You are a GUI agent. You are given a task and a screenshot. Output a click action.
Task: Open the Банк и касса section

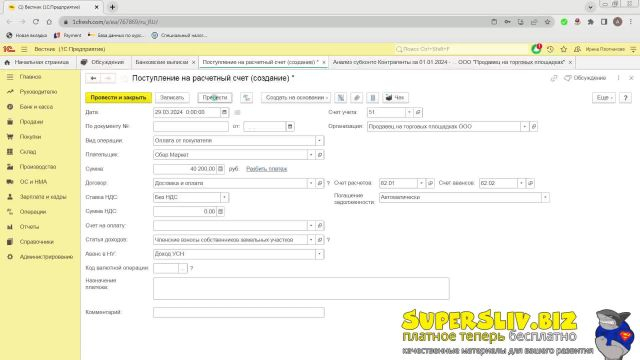(x=36, y=107)
